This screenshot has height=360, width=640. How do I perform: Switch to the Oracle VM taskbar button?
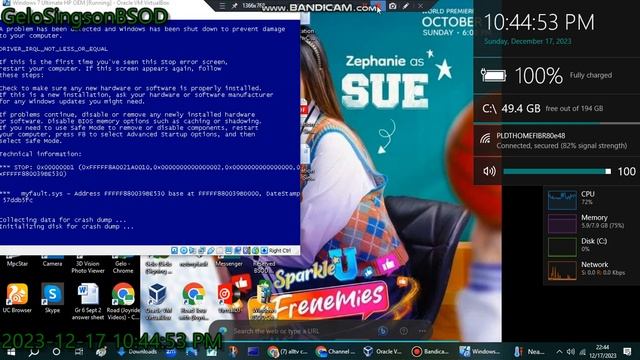coord(383,351)
